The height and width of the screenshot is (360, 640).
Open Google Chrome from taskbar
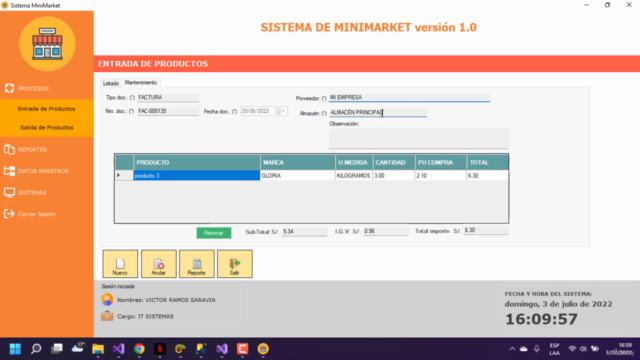[x=139, y=349]
